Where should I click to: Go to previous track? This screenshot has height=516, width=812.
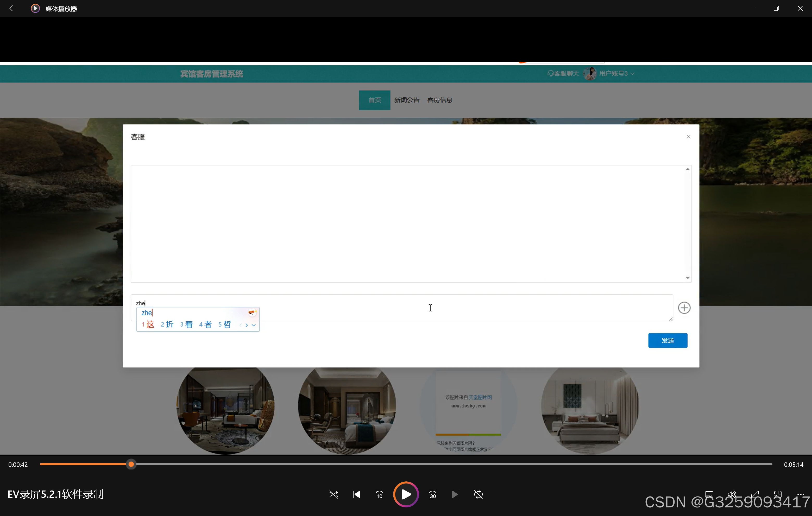click(x=356, y=494)
